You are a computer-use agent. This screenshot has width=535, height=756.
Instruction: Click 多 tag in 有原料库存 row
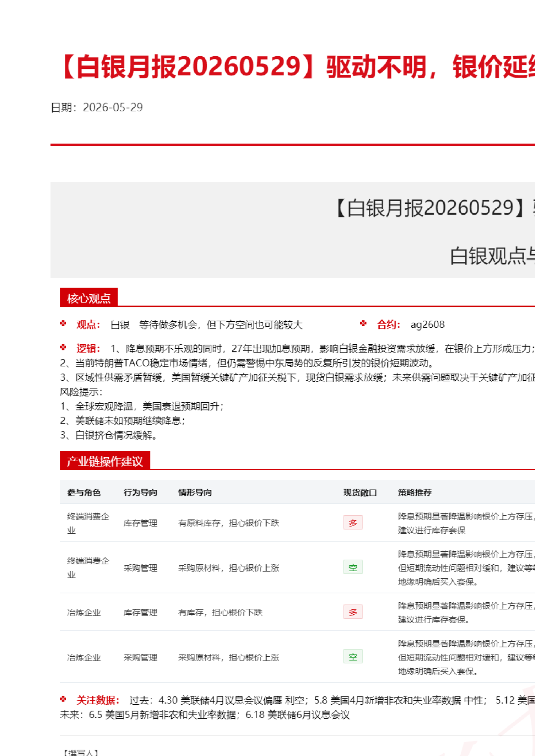coord(353,522)
